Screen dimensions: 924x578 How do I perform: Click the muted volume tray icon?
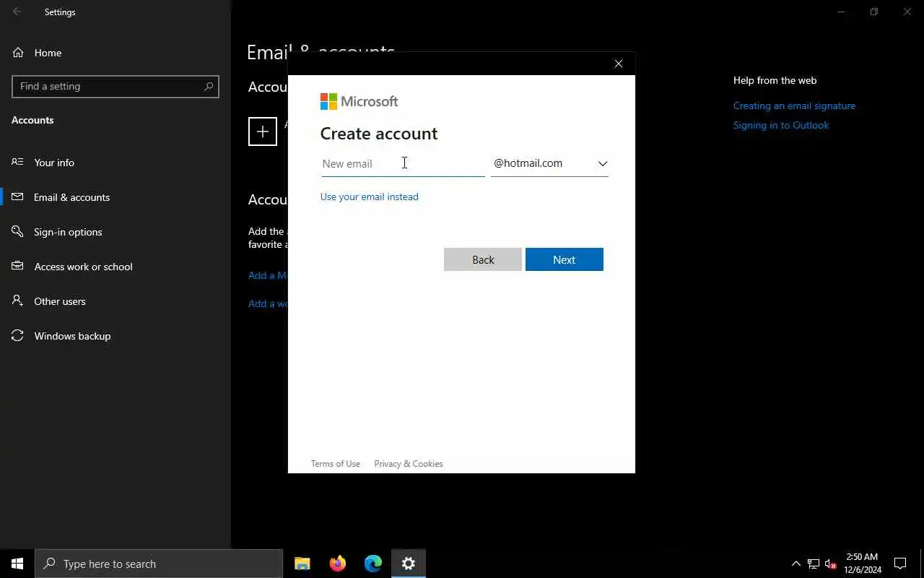coord(830,564)
